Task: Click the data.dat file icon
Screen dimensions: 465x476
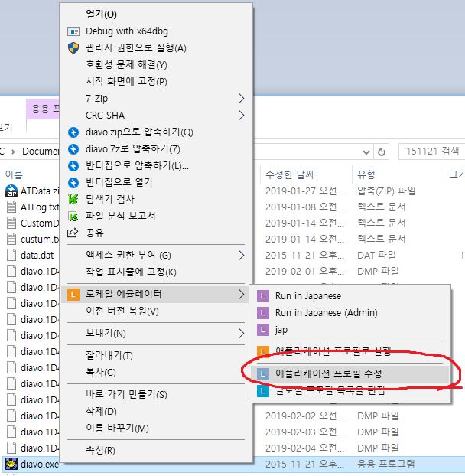Action: pyautogui.click(x=11, y=256)
